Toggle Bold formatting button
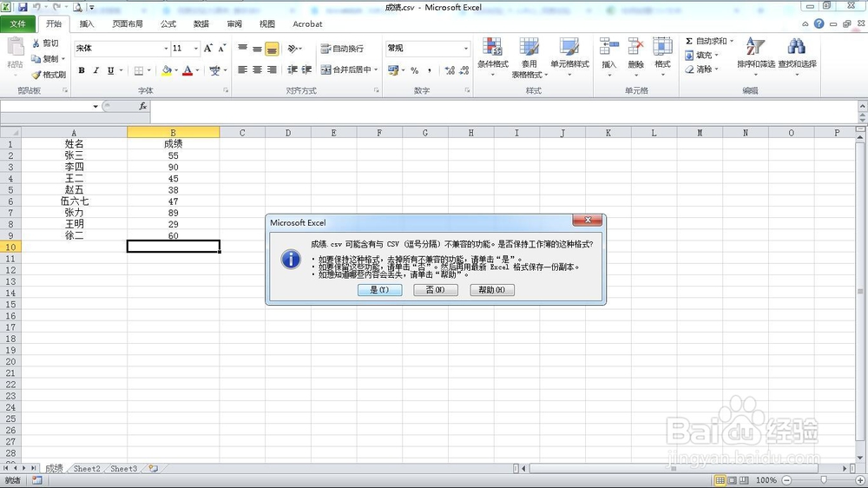 [x=82, y=70]
